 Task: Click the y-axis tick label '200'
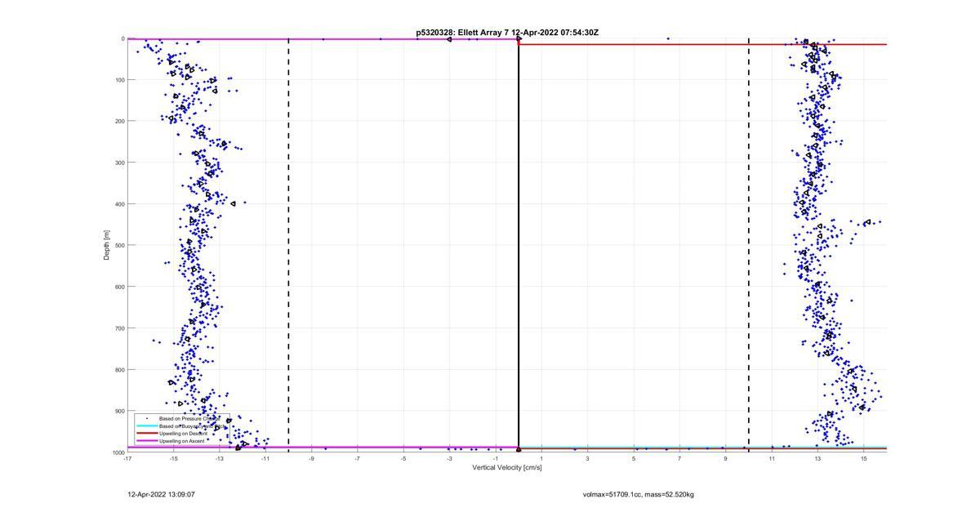(118, 122)
